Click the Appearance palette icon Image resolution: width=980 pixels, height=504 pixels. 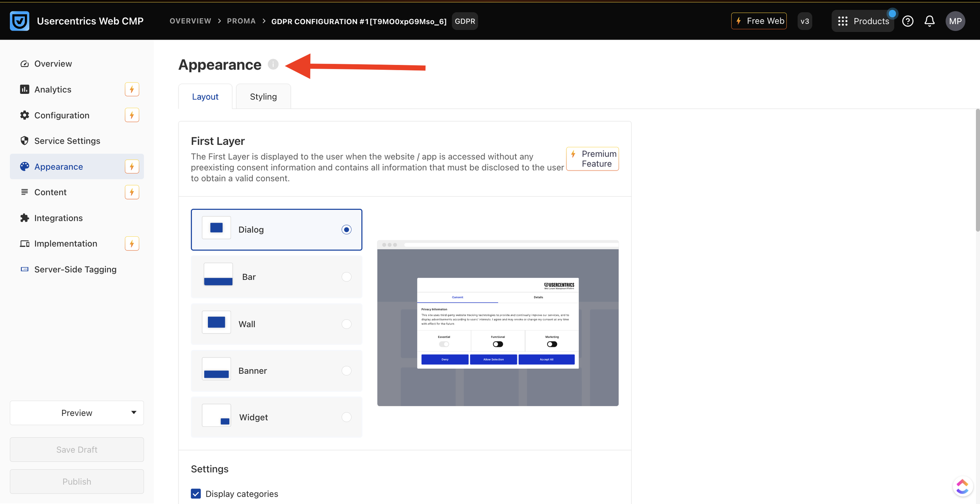click(24, 167)
